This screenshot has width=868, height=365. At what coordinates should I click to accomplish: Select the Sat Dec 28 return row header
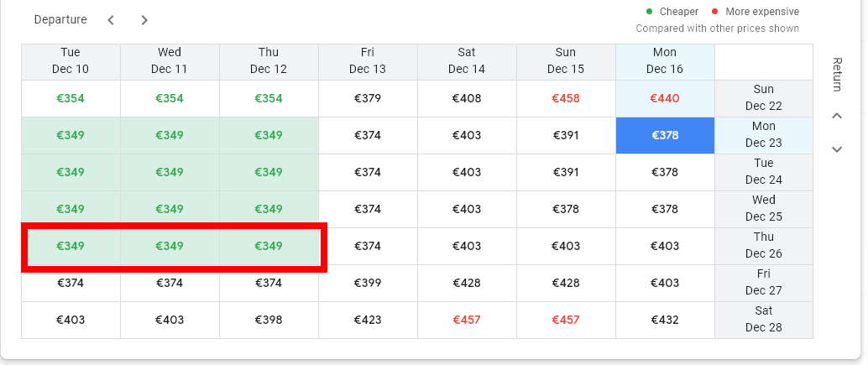tap(763, 320)
